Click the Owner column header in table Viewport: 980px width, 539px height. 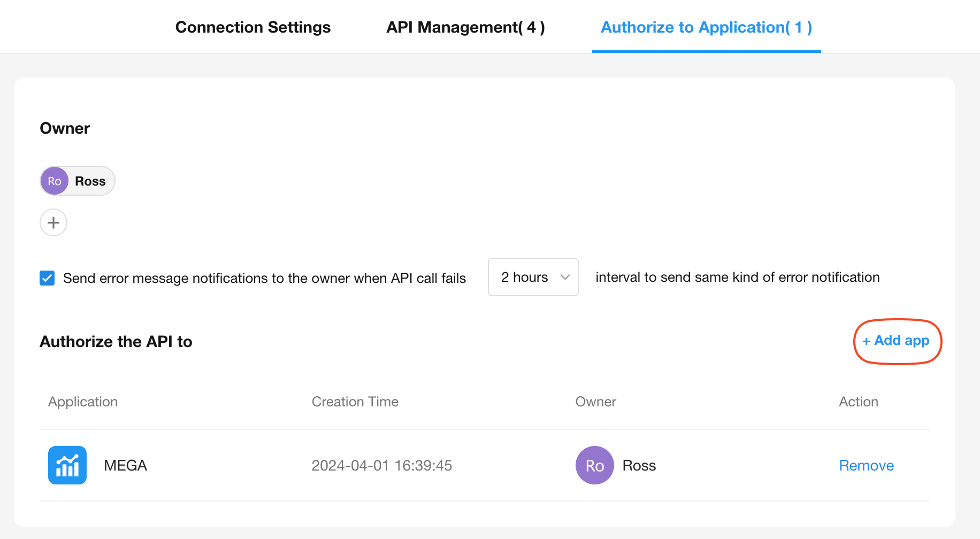coord(595,402)
